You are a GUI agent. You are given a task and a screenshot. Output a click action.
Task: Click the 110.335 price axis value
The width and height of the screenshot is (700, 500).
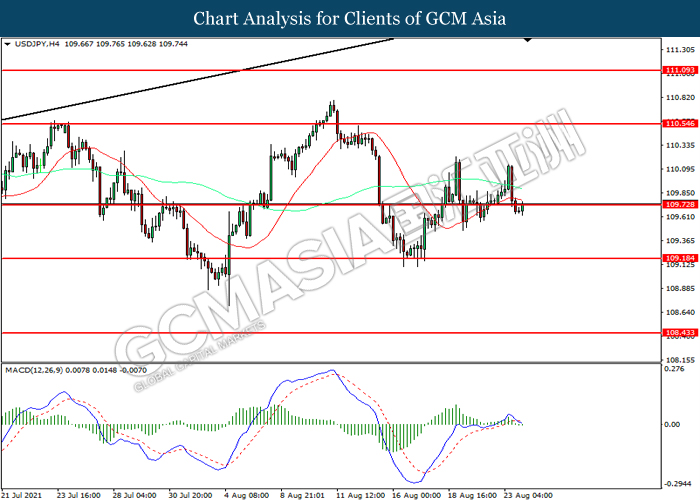(x=680, y=145)
